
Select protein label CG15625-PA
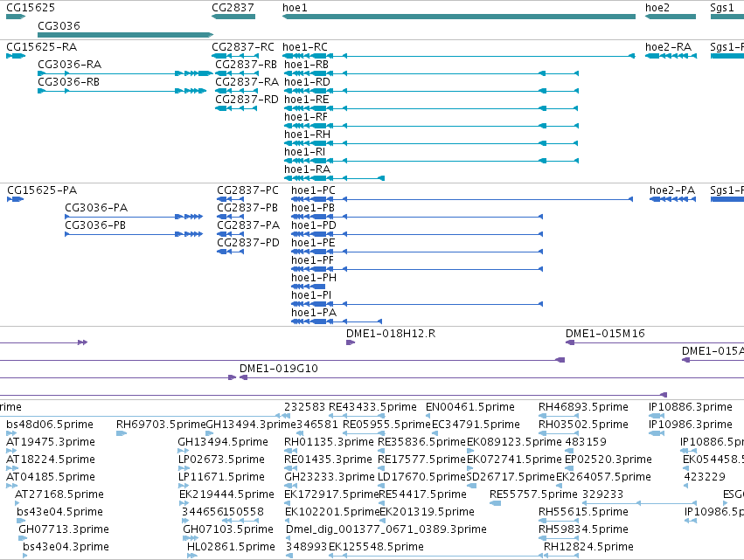point(42,190)
